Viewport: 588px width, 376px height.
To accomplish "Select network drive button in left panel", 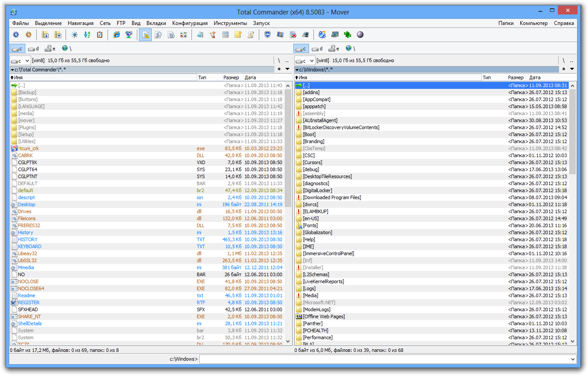I will pos(67,49).
